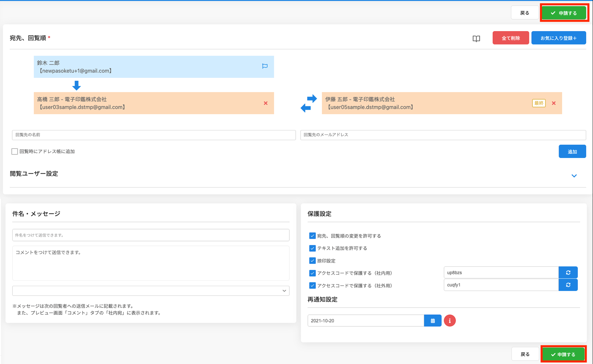
Task: Toggle アクセスコードで保護する（社外用）
Action: (x=312, y=285)
